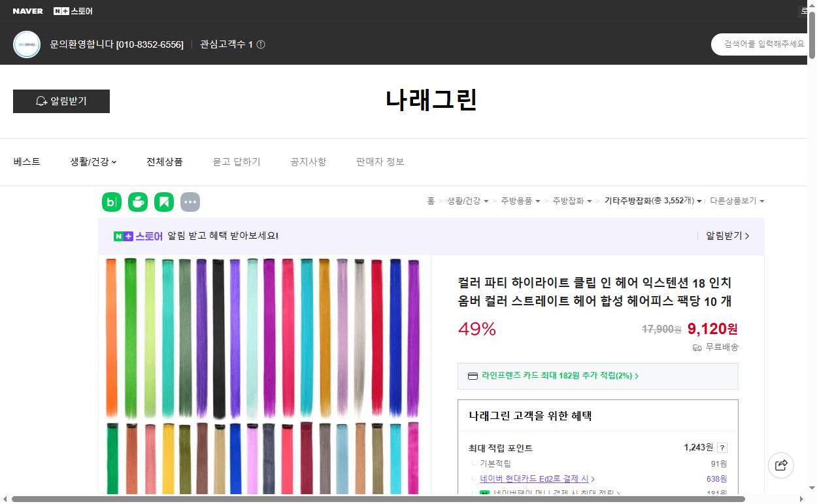Open more sharing options via ellipsis icon
Image resolution: width=817 pixels, height=504 pixels.
pyautogui.click(x=190, y=201)
